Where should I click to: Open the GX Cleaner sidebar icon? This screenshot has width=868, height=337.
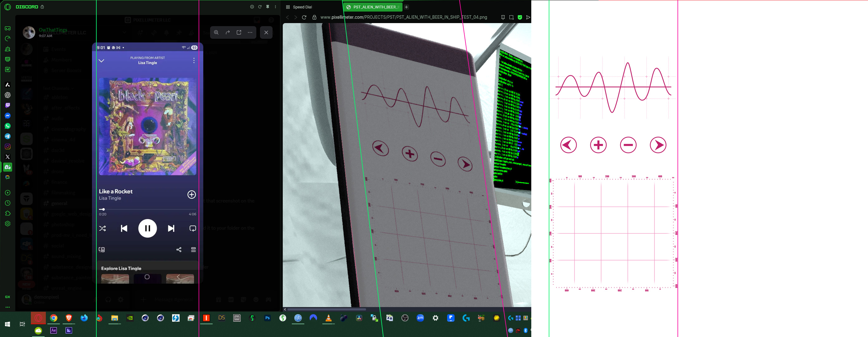click(x=8, y=49)
